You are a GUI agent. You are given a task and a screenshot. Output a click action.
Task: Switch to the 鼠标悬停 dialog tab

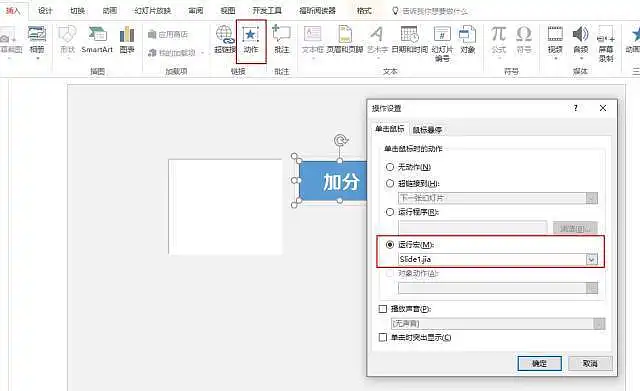427,130
